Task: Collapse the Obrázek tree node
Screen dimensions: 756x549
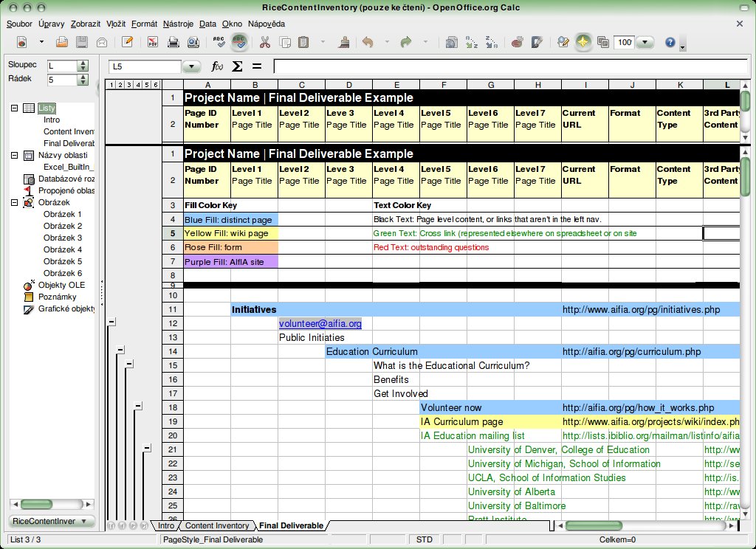Action: point(15,202)
